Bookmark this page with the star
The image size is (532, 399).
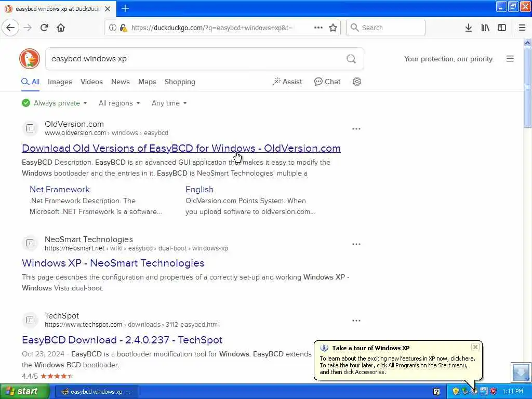[333, 28]
